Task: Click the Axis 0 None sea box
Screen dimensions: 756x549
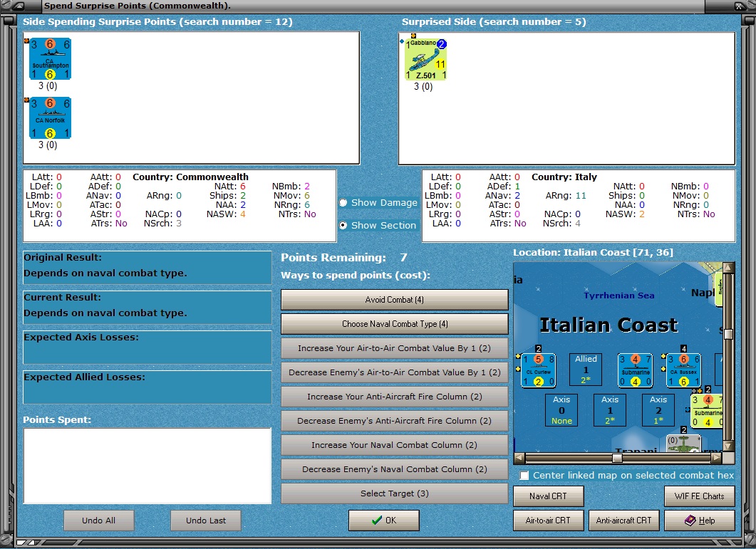Action: (561, 410)
